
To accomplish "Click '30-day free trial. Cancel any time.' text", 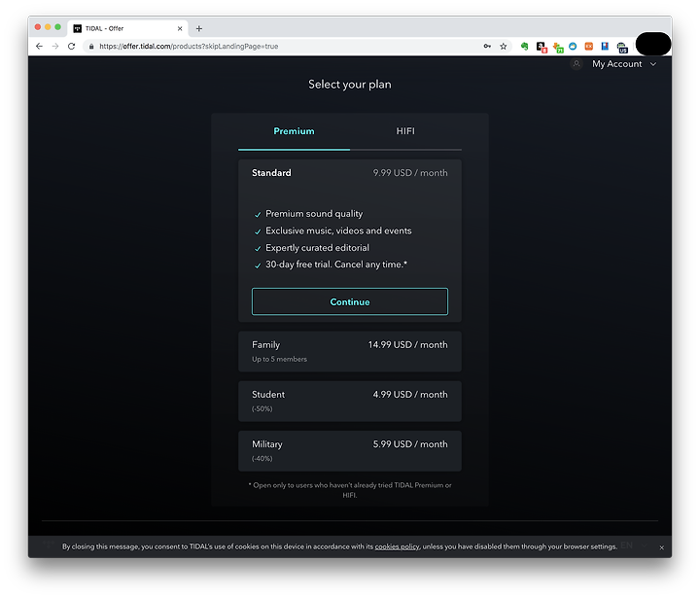I will [x=336, y=264].
